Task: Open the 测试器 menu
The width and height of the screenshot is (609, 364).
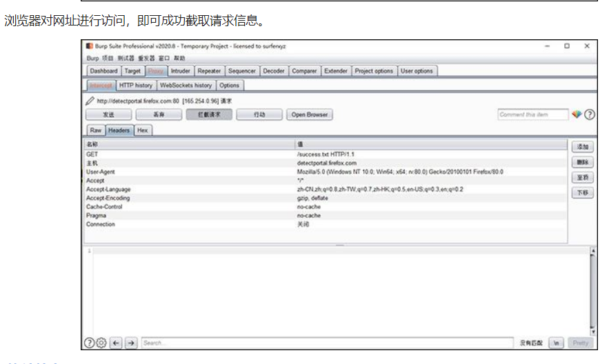Action: point(126,58)
